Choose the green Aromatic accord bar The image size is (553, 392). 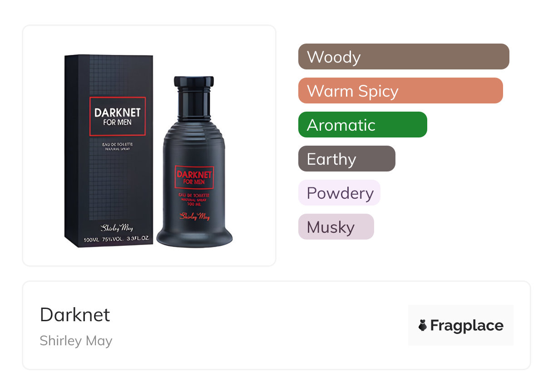click(x=363, y=125)
